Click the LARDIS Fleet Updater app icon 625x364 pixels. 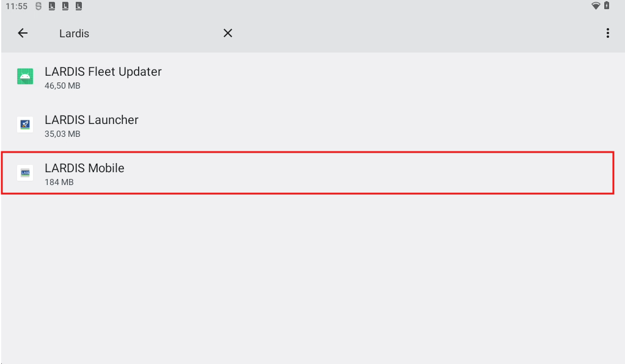click(x=25, y=77)
